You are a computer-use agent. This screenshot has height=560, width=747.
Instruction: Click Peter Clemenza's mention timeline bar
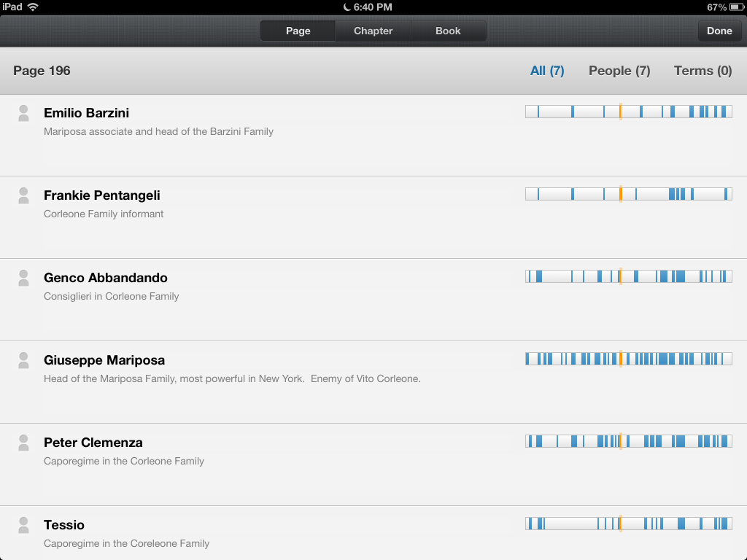pos(628,441)
